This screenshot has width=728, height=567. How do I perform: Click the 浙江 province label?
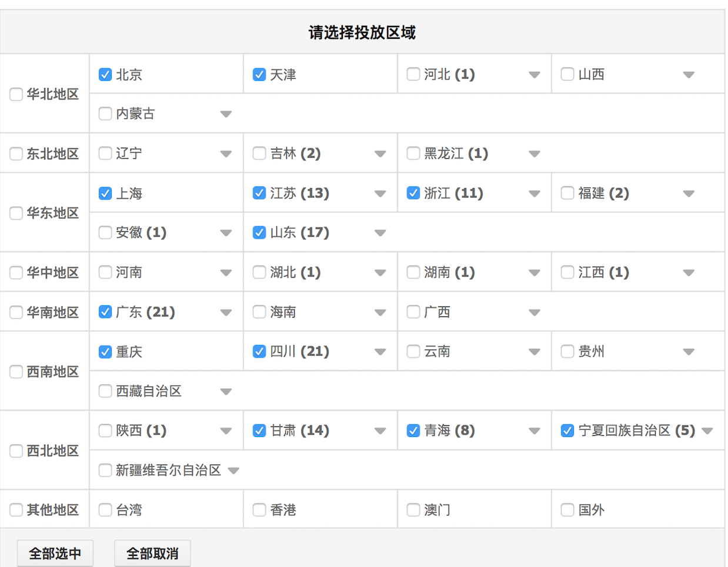click(437, 194)
